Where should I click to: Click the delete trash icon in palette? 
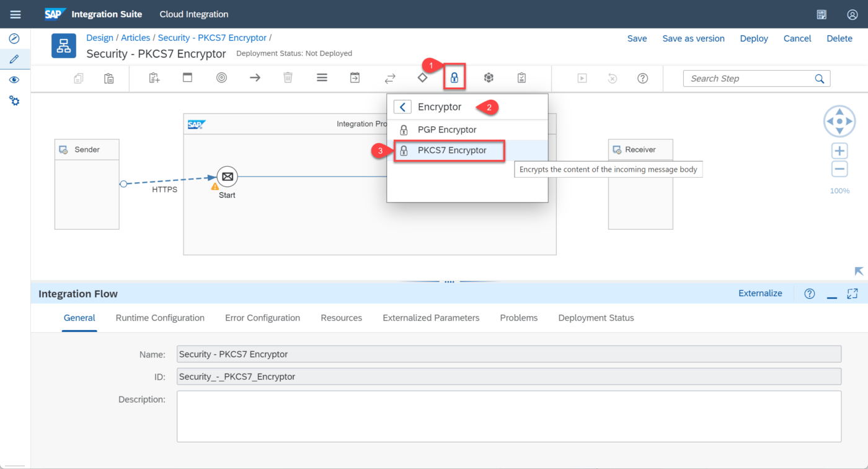coord(288,78)
